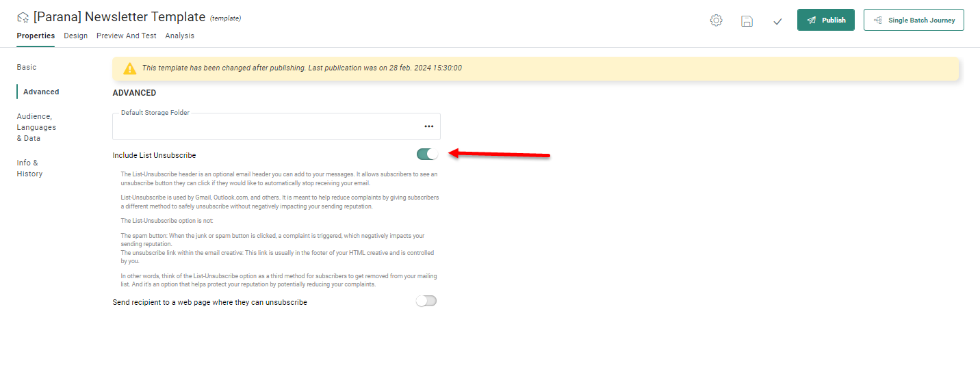Show the Info & History section

click(x=29, y=168)
